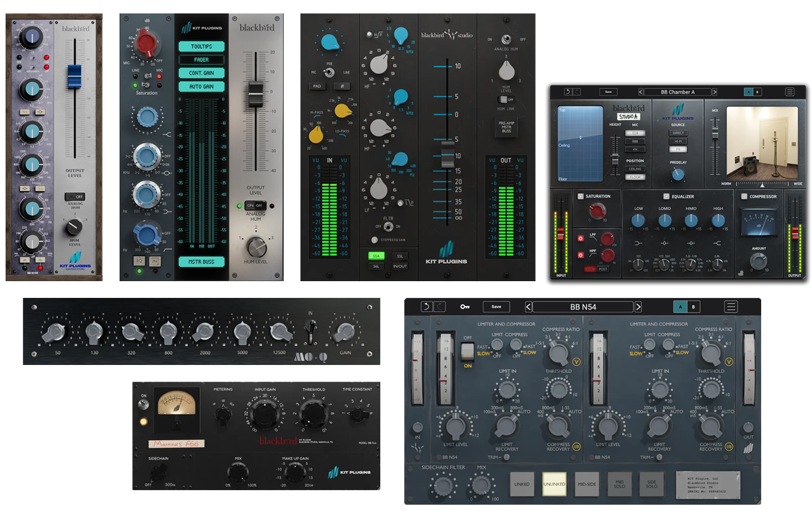812x517 pixels.
Task: Enable the red LPF power icon
Action: [x=581, y=238]
